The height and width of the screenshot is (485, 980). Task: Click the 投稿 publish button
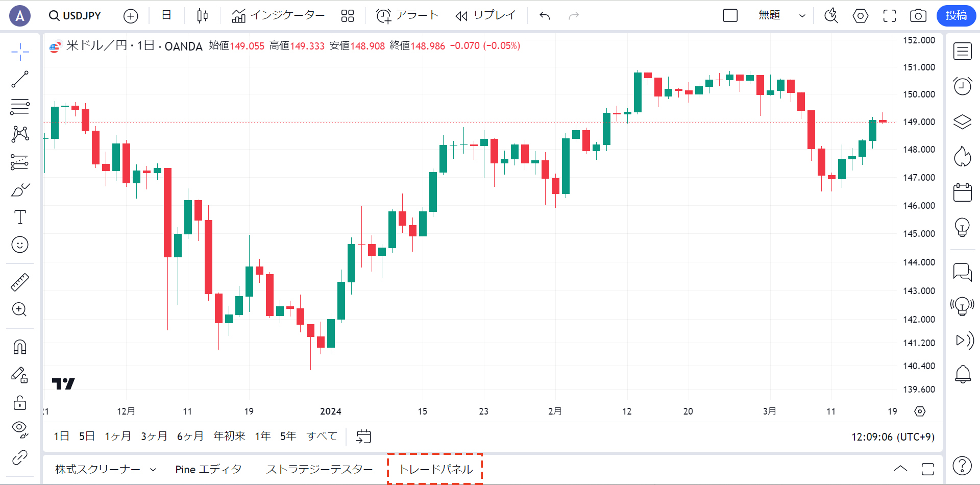pyautogui.click(x=956, y=15)
